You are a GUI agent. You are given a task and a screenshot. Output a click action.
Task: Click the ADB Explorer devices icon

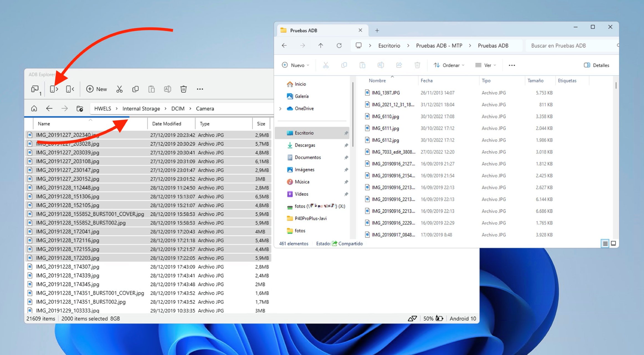tap(35, 89)
